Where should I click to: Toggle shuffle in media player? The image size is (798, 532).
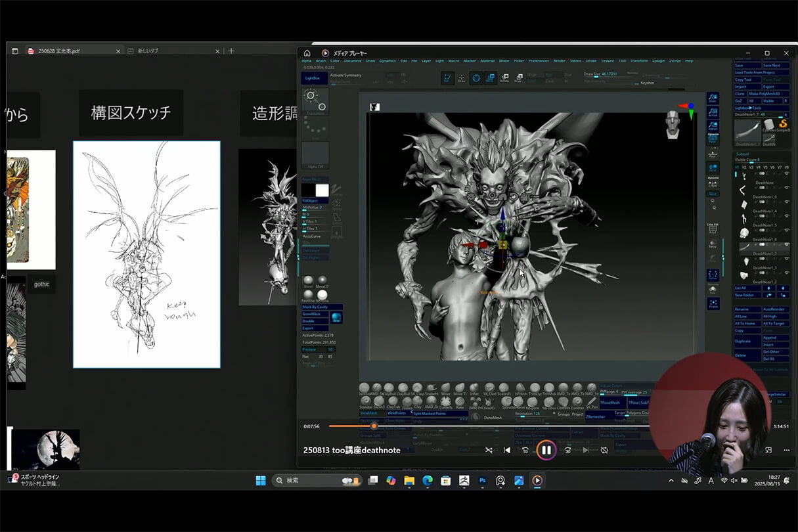click(489, 450)
